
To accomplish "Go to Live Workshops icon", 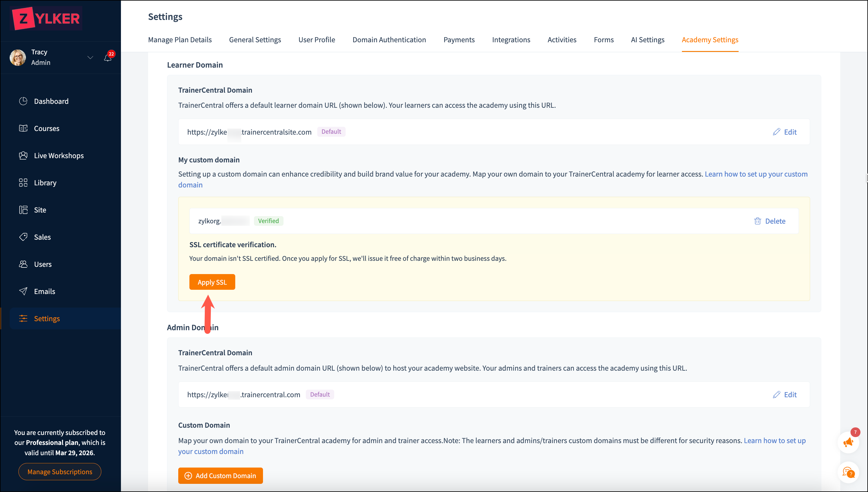I will pyautogui.click(x=23, y=155).
